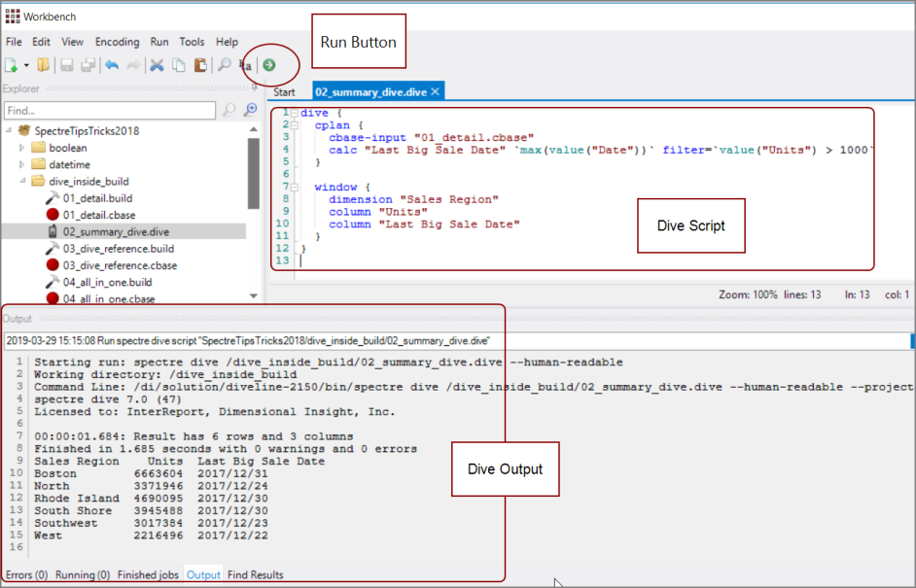Pin the Explorer panel
The image size is (916, 588).
point(254,88)
